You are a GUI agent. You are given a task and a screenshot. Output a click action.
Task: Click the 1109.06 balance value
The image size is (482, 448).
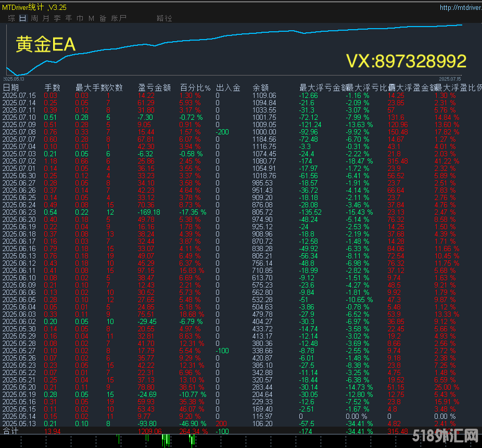264,95
